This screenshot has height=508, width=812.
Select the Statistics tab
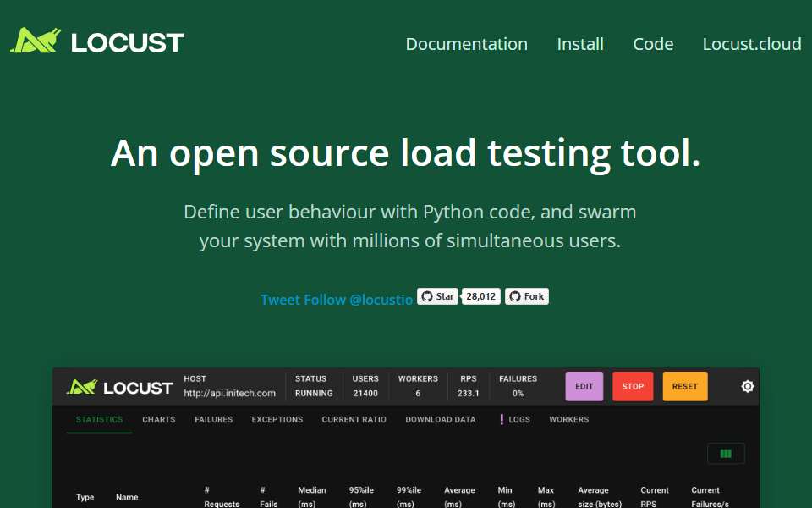[100, 419]
